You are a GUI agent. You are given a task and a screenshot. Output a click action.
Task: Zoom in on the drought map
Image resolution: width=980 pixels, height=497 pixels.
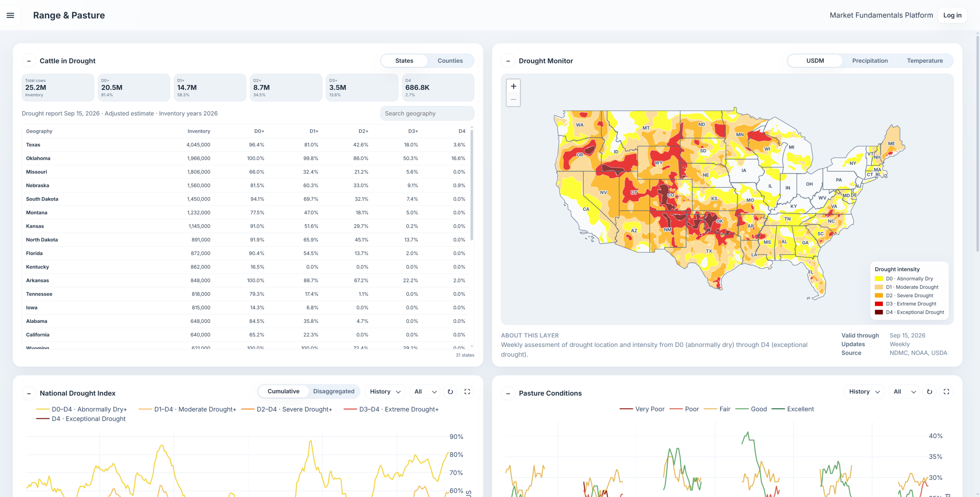pyautogui.click(x=513, y=86)
